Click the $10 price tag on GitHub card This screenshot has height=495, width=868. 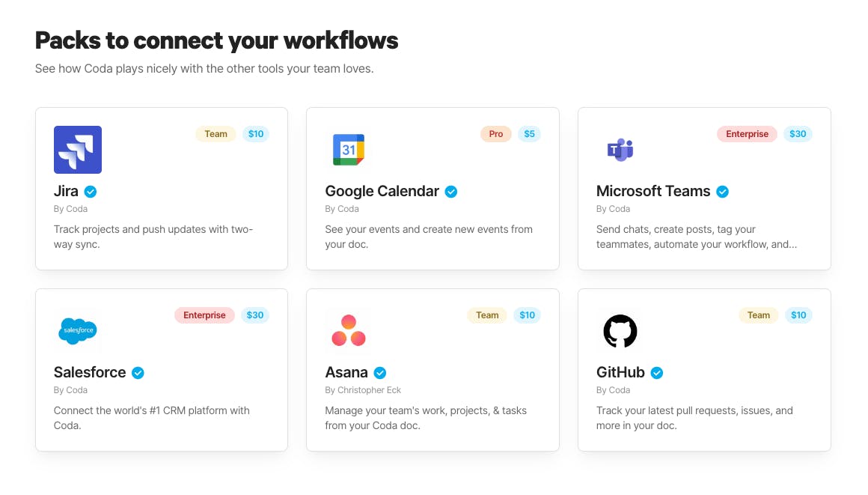tap(798, 315)
